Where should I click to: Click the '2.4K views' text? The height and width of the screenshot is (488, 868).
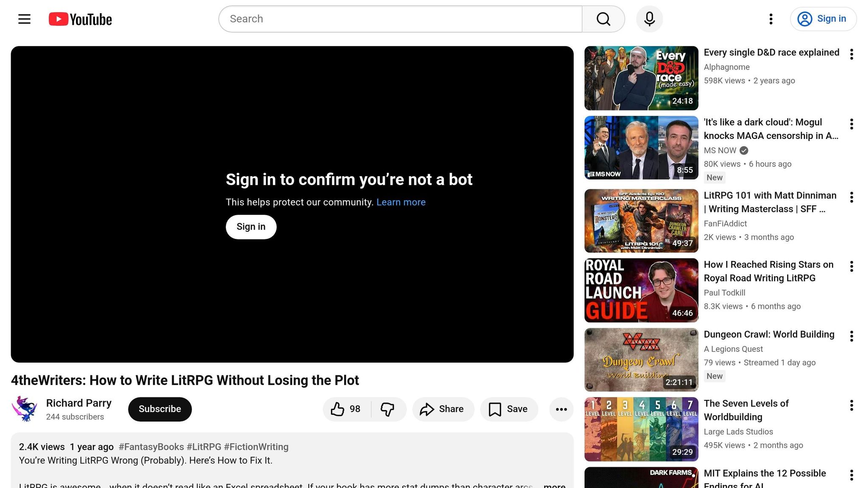click(42, 447)
